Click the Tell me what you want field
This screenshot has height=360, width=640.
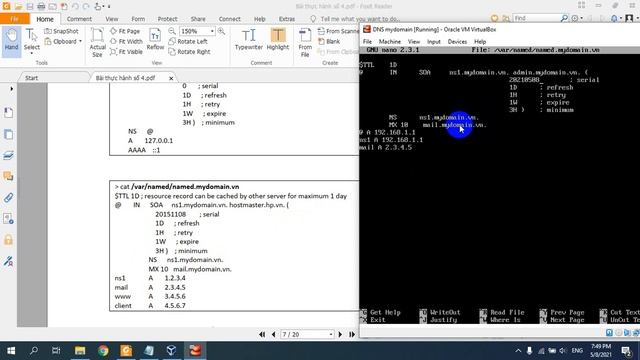(360, 19)
